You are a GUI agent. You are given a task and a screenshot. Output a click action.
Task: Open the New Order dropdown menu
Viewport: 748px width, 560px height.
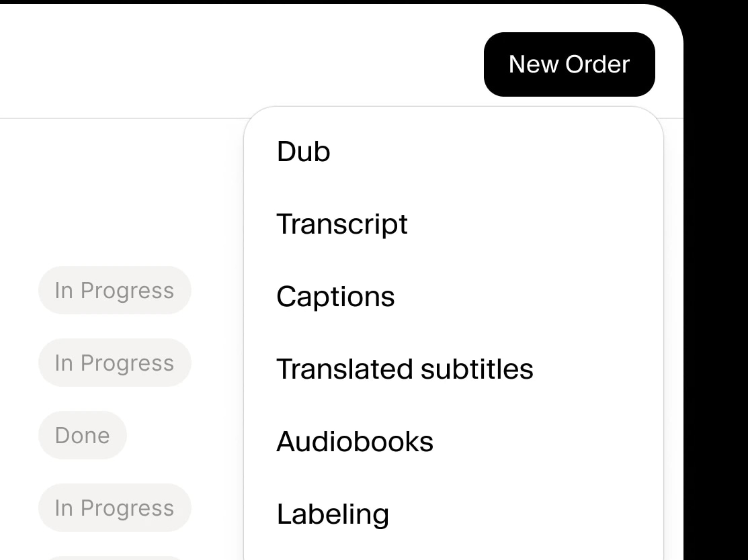point(569,64)
